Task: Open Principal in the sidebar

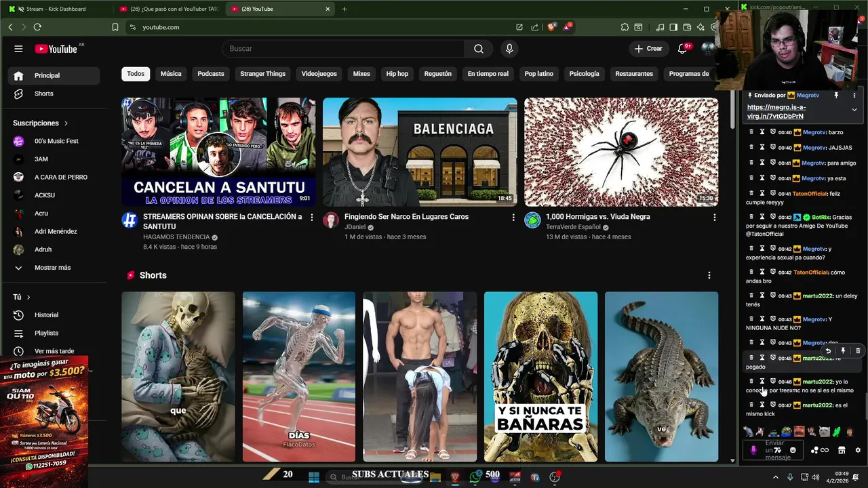Action: click(54, 76)
